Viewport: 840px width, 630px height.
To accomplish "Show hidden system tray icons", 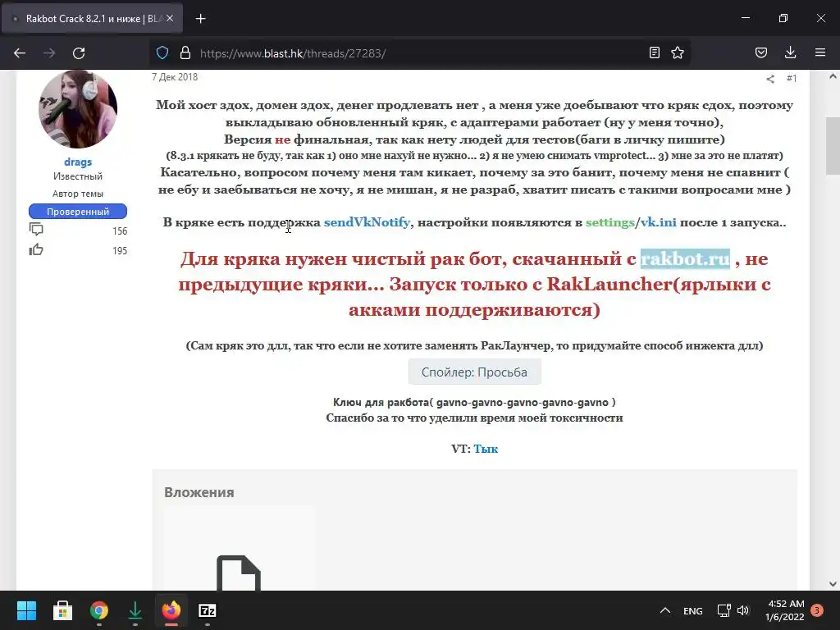I will (x=664, y=610).
